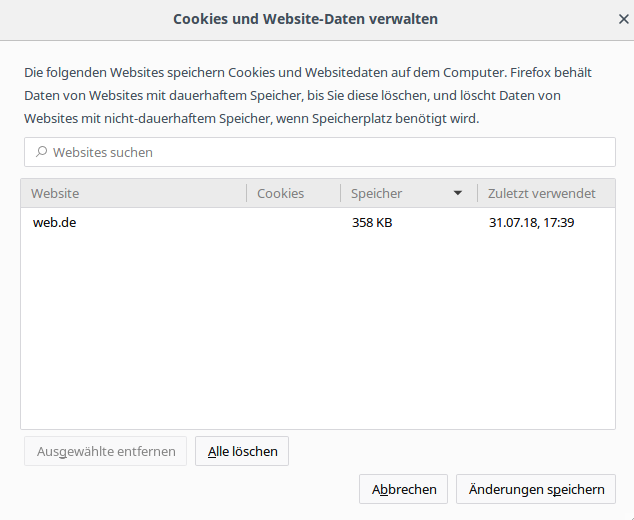
Task: Click the 358 KB storage value
Action: point(372,222)
